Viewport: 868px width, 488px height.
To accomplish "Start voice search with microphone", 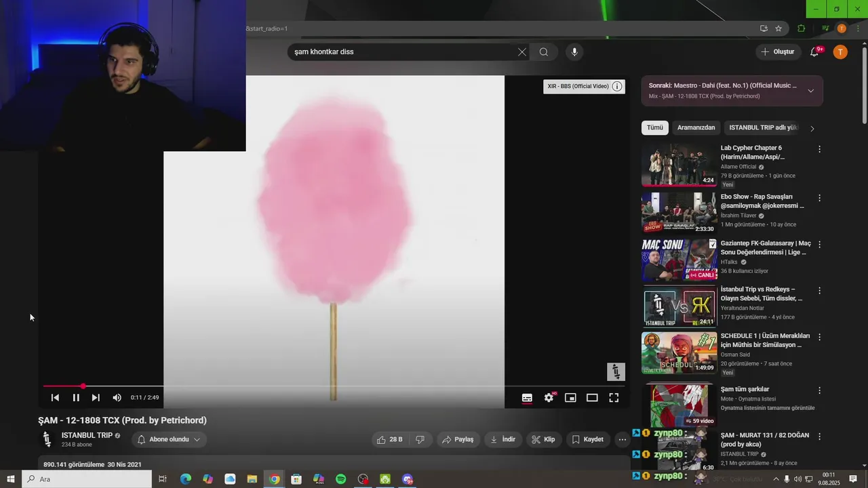I will click(x=574, y=52).
